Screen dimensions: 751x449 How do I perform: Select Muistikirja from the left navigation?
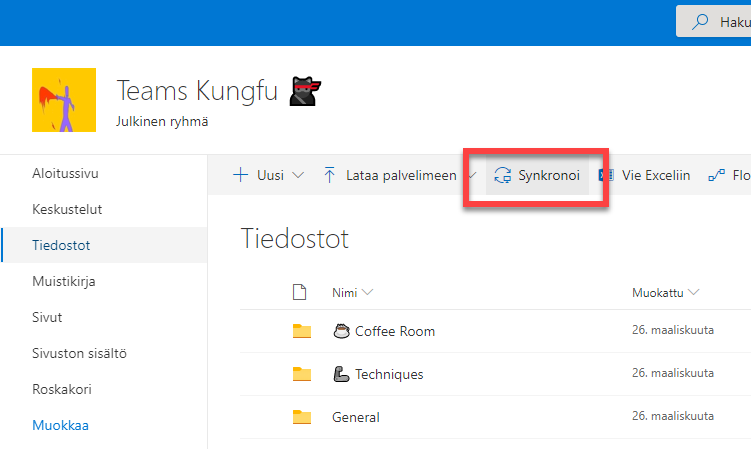pyautogui.click(x=63, y=281)
